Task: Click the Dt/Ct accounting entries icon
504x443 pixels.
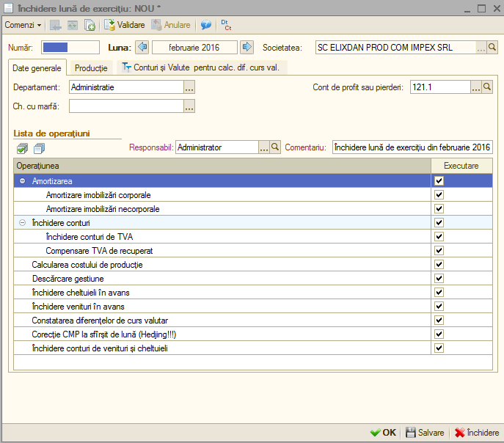Action: (226, 25)
